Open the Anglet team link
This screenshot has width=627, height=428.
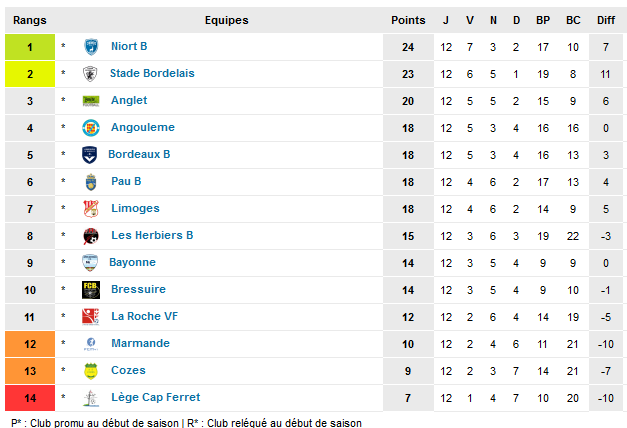coord(129,100)
